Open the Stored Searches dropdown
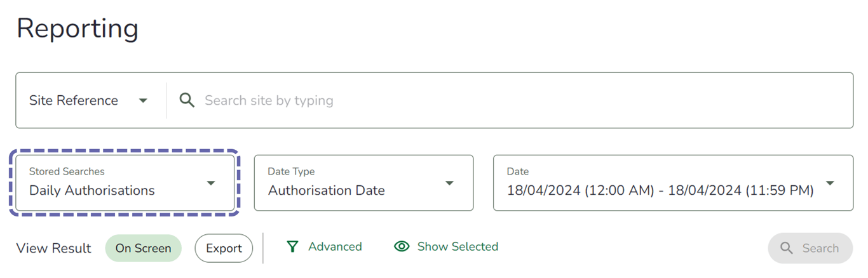The image size is (868, 278). click(x=125, y=183)
